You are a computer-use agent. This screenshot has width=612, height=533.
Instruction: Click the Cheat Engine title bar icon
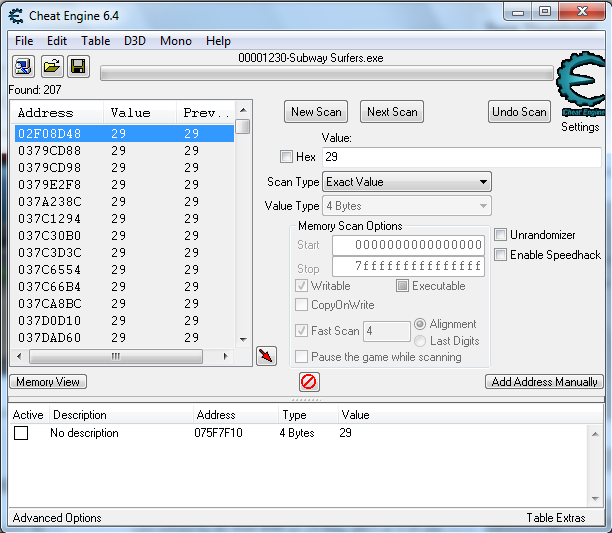coord(16,16)
